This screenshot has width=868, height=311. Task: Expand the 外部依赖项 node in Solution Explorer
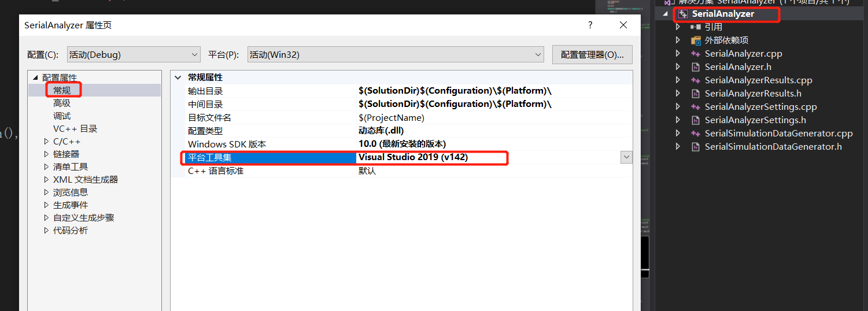tap(678, 40)
